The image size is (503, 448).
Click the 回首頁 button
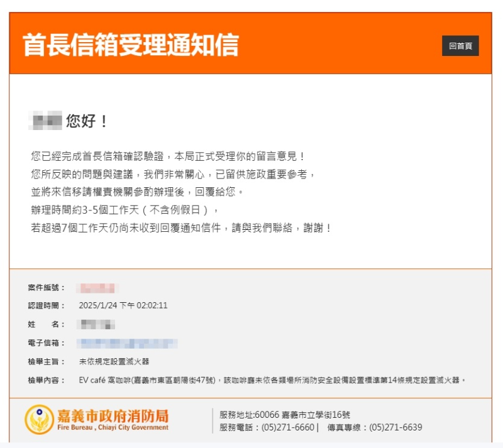pyautogui.click(x=460, y=46)
